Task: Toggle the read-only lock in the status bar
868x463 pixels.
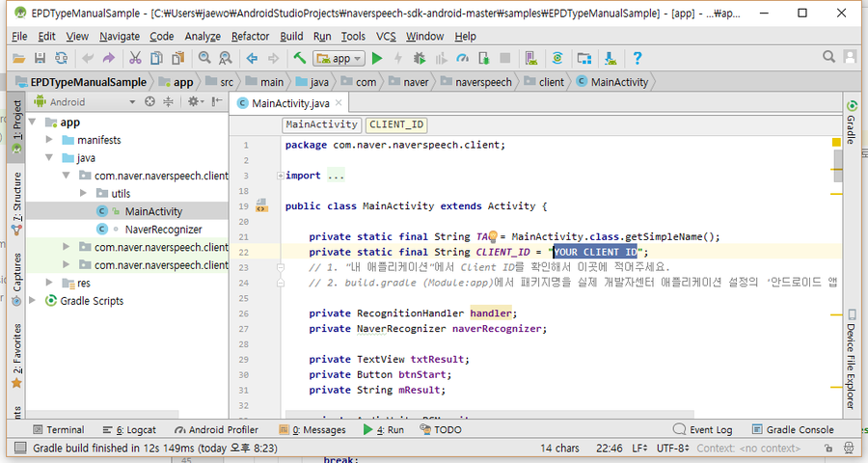Action: [828, 448]
